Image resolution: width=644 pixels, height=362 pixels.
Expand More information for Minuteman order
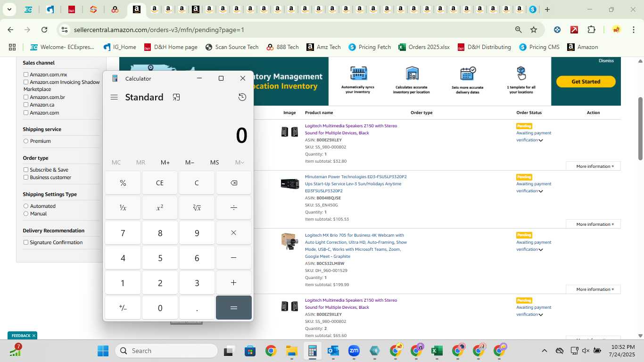tap(593, 224)
